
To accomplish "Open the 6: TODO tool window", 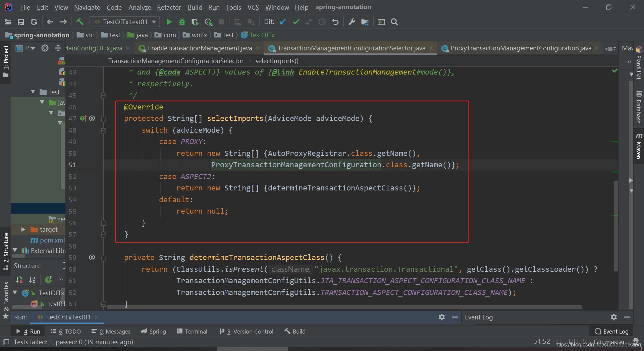I will (x=66, y=332).
